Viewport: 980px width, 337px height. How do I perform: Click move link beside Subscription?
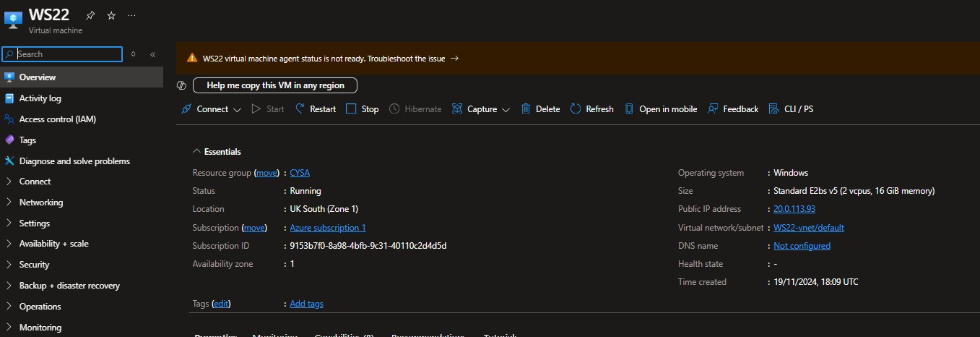pos(254,228)
